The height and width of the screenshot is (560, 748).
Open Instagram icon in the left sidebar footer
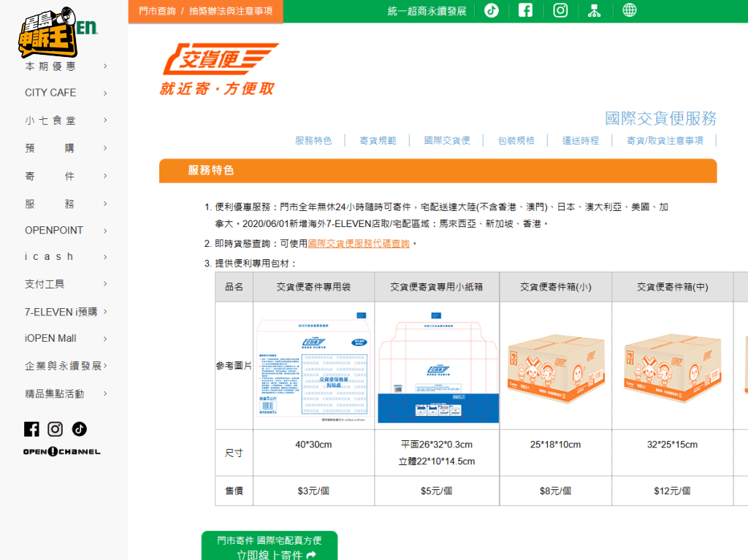[55, 429]
